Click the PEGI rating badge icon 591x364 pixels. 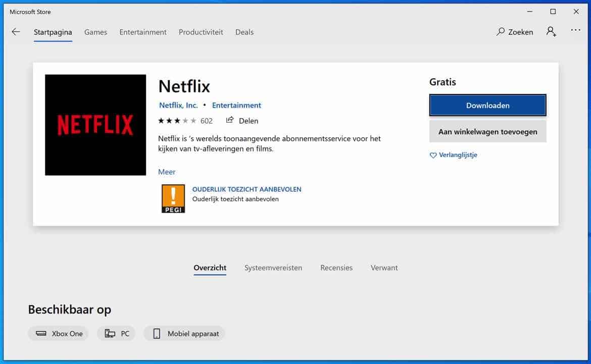pos(173,198)
